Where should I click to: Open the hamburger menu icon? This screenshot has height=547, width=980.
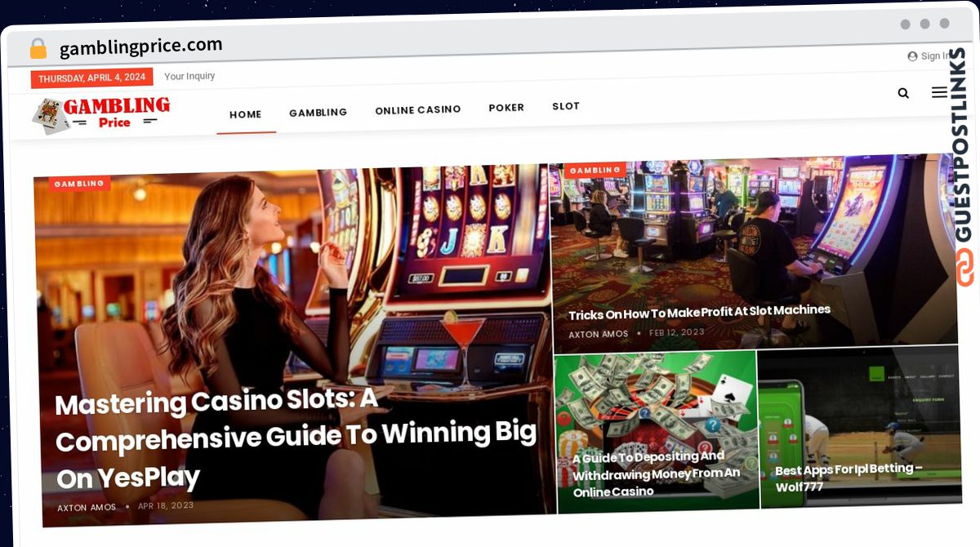tap(939, 92)
